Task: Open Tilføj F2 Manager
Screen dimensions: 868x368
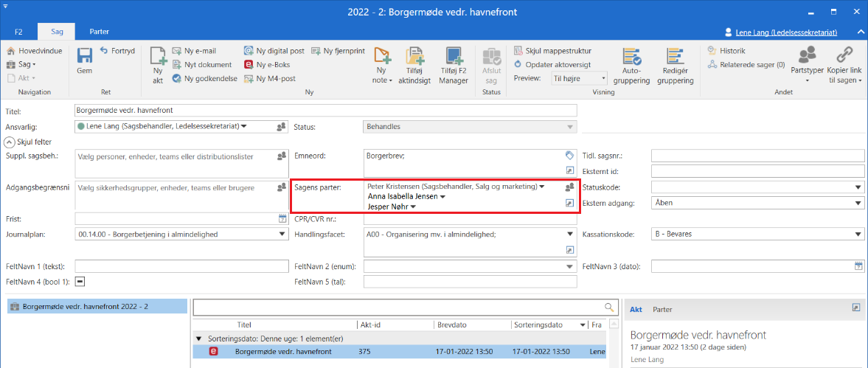Action: tap(454, 57)
